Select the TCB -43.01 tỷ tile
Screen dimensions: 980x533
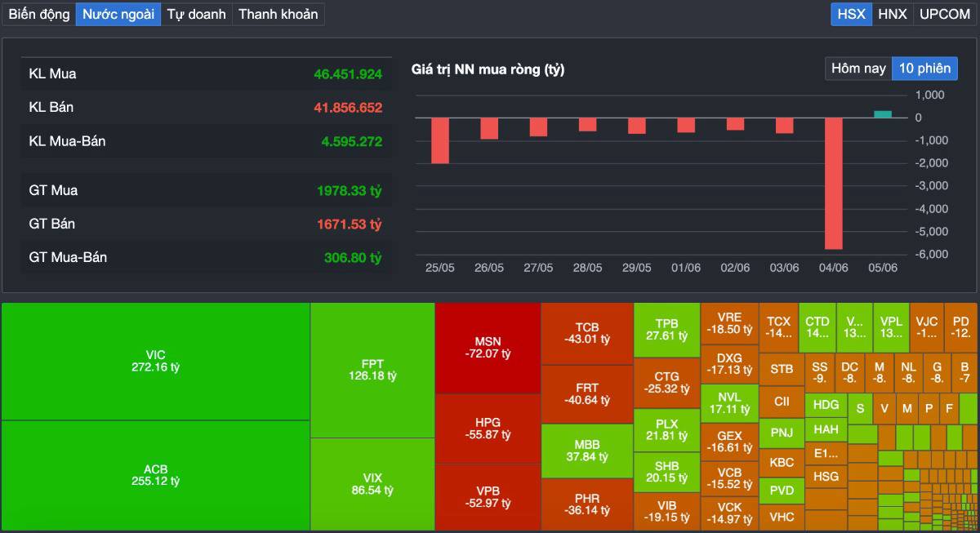[587, 333]
